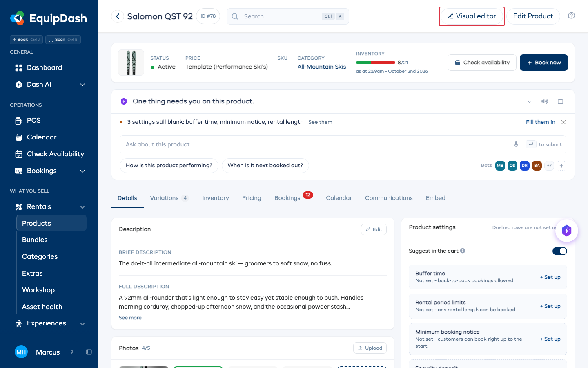Click the microphone icon in ask field
588x368 pixels.
point(516,144)
